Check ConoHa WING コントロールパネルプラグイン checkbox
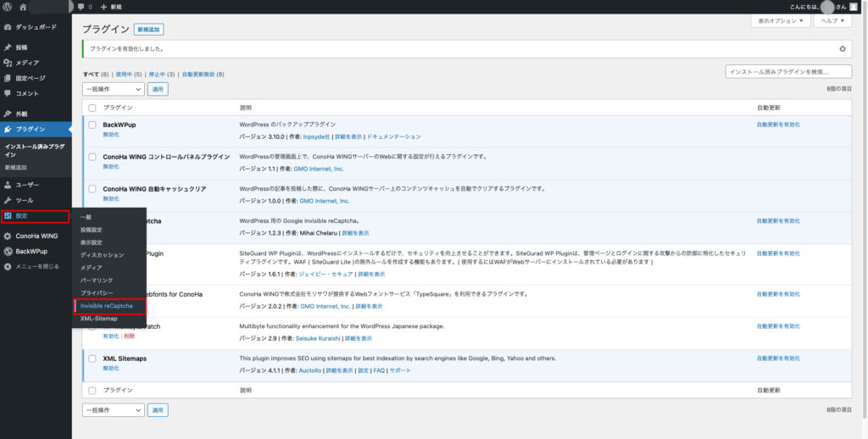The height and width of the screenshot is (439, 868). [92, 157]
